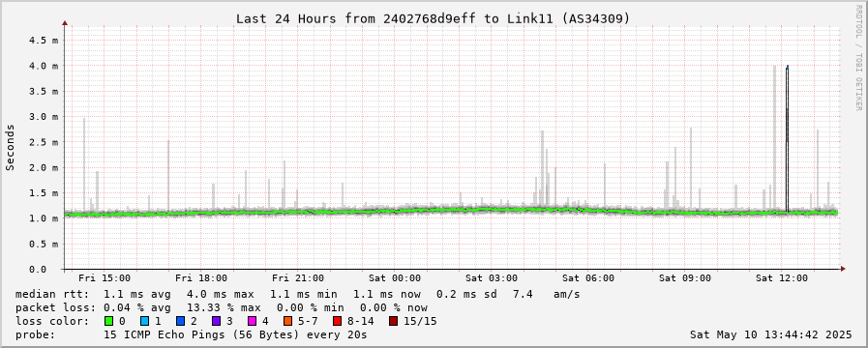Click the timestamp Sat May 10 13:44:42 2025
The image size is (868, 348).
tap(771, 334)
